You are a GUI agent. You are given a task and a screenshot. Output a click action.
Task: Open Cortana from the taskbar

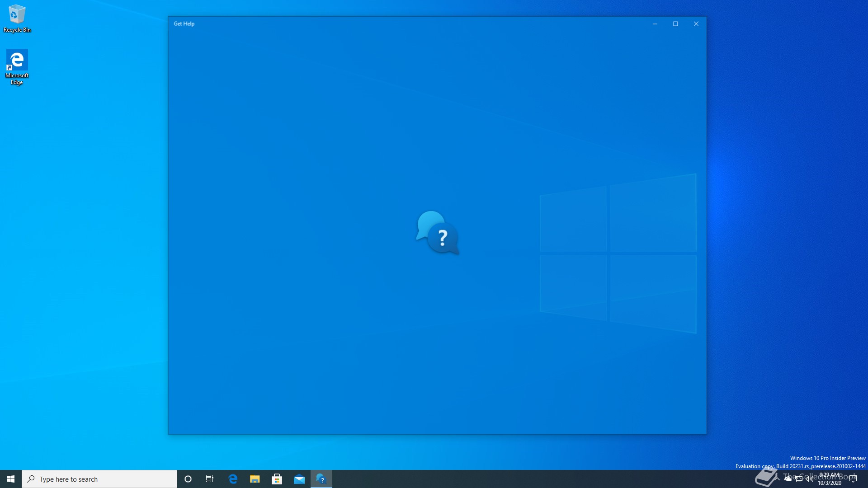(188, 479)
